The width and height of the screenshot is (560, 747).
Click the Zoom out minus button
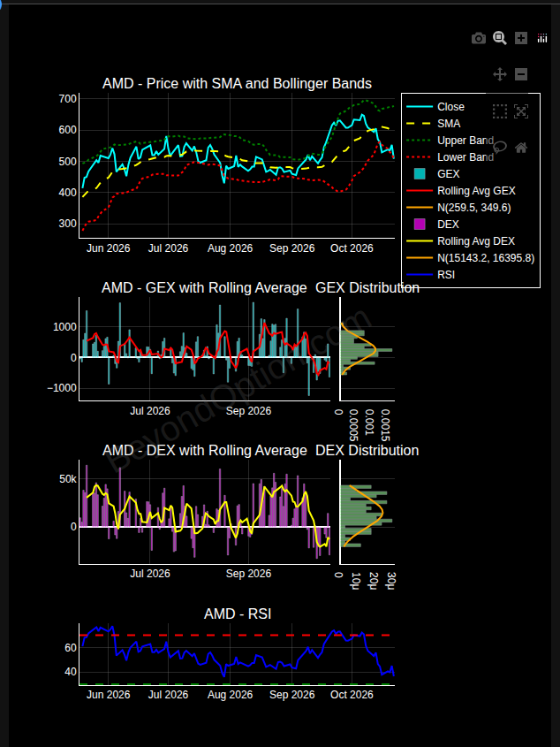tap(521, 74)
